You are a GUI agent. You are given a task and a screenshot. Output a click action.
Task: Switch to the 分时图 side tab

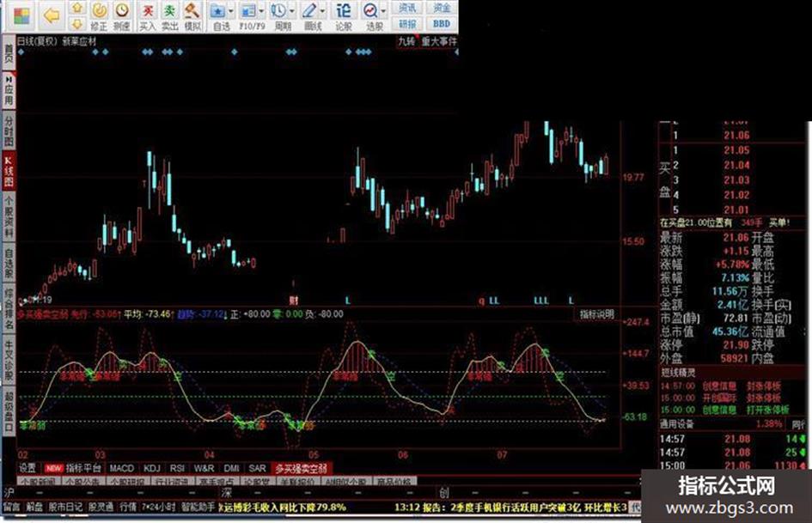coord(9,131)
